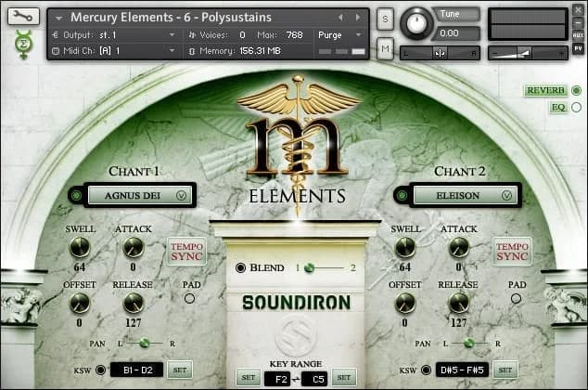Toggle the REVERB radio button
The image size is (588, 390).
pos(576,90)
